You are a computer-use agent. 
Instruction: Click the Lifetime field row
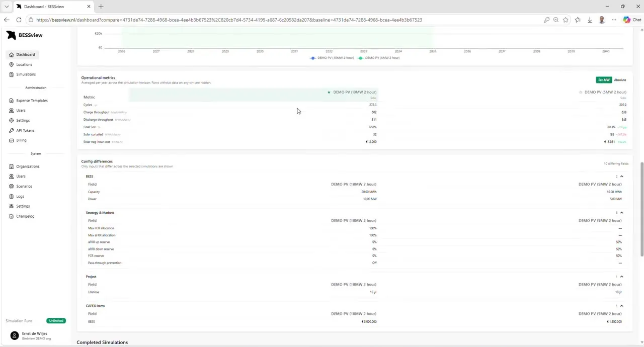click(x=355, y=292)
